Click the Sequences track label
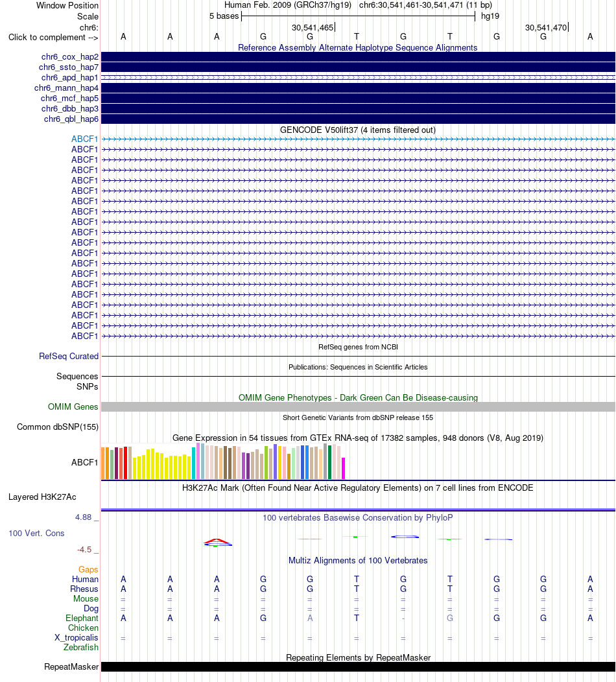 tap(77, 376)
